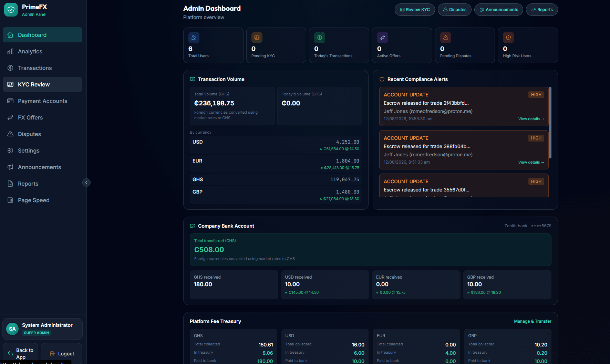Open the Transactions menu item
The image size is (610, 364).
click(42, 68)
